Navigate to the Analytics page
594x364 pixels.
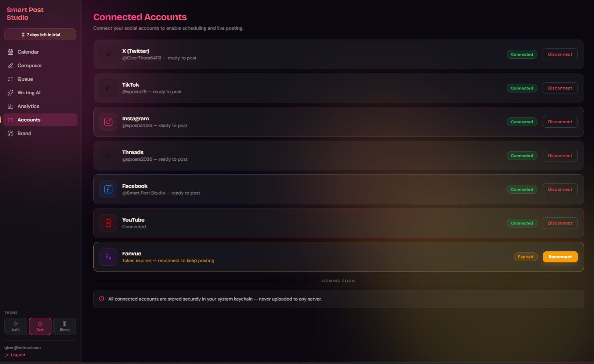tap(40, 106)
